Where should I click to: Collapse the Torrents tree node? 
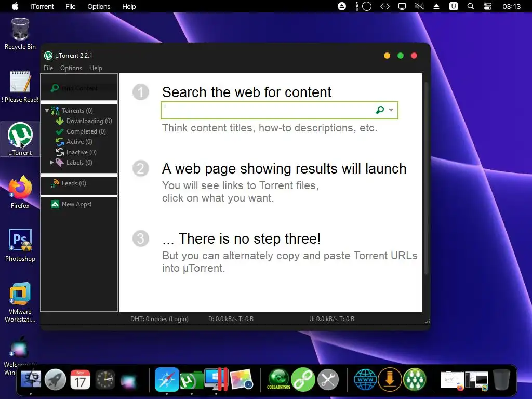tap(47, 111)
